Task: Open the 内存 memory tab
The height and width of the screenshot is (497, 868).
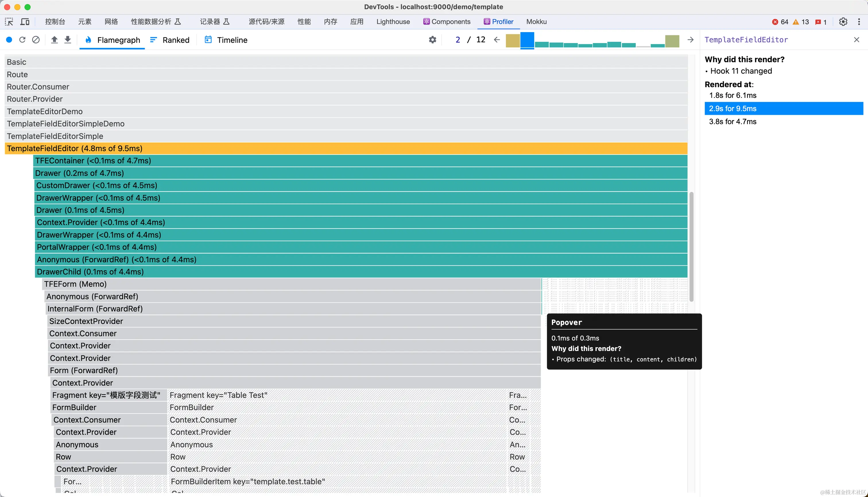Action: coord(331,22)
